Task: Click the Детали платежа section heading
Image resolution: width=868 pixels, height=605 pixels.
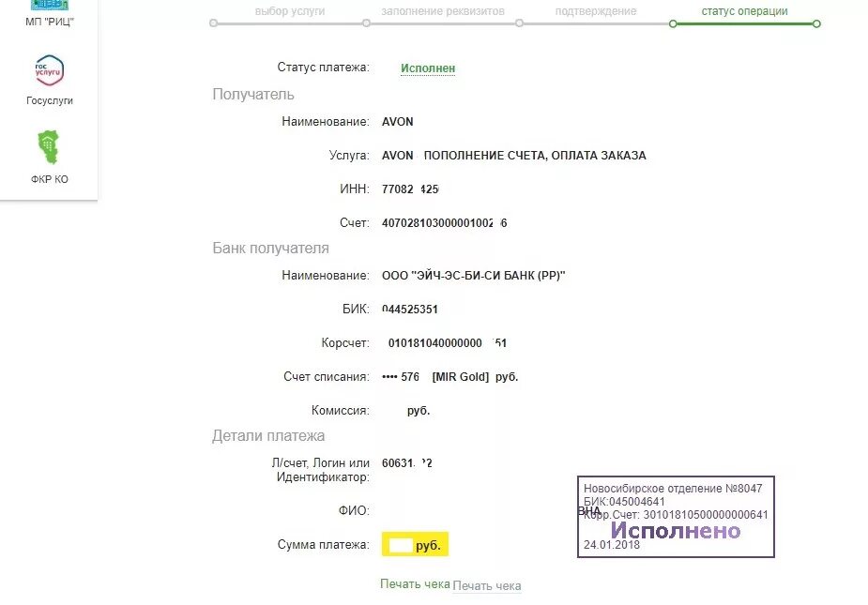Action: pos(268,435)
